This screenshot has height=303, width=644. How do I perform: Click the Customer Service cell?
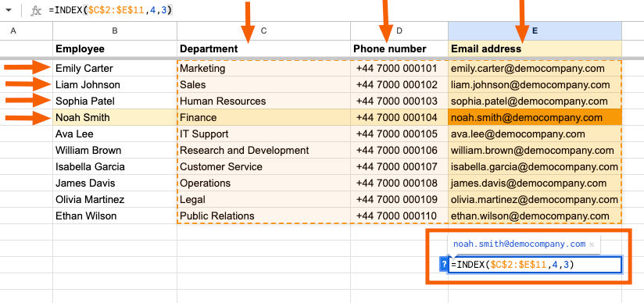click(x=263, y=166)
